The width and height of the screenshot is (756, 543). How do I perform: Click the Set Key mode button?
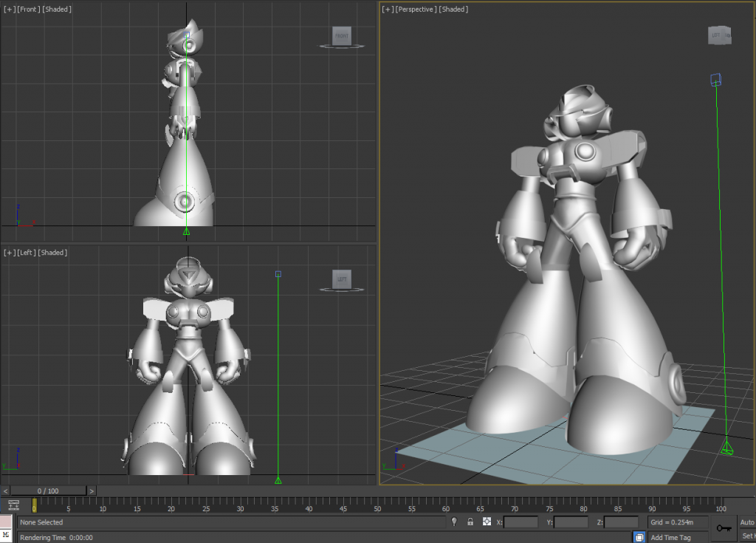coord(749,536)
